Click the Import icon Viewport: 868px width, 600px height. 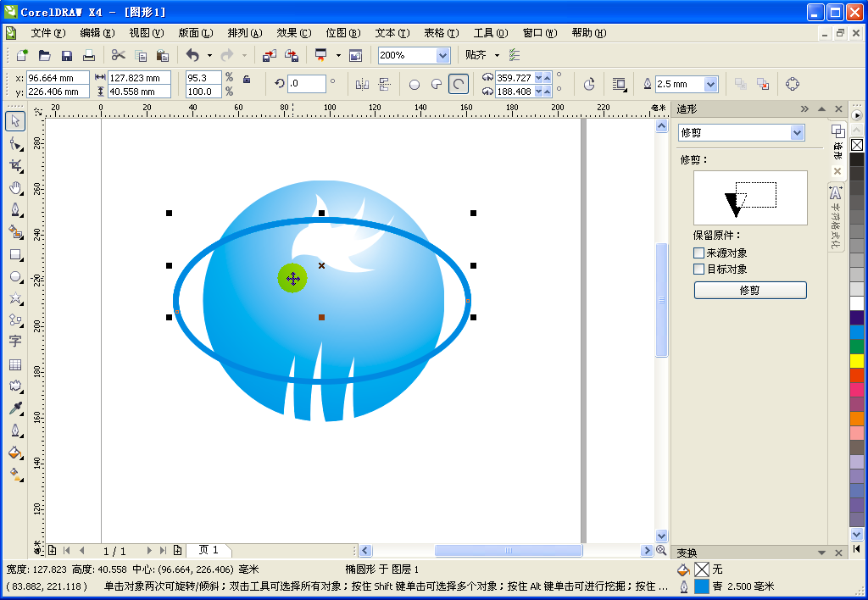[x=270, y=55]
